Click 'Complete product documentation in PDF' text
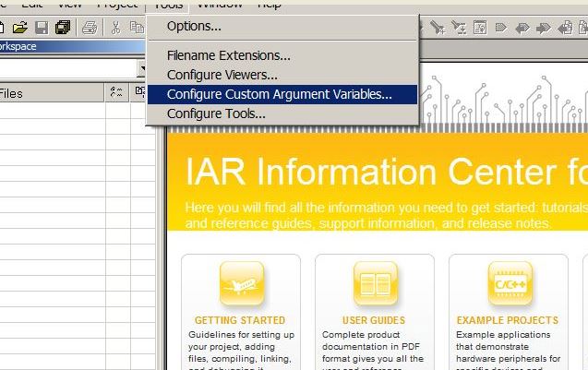Screen dimensions: 588x370 371,340
